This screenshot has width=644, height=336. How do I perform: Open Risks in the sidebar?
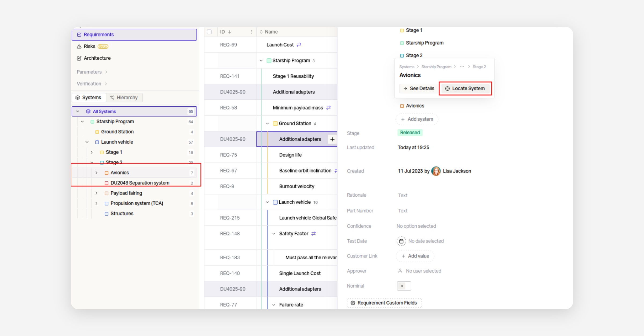click(x=89, y=46)
